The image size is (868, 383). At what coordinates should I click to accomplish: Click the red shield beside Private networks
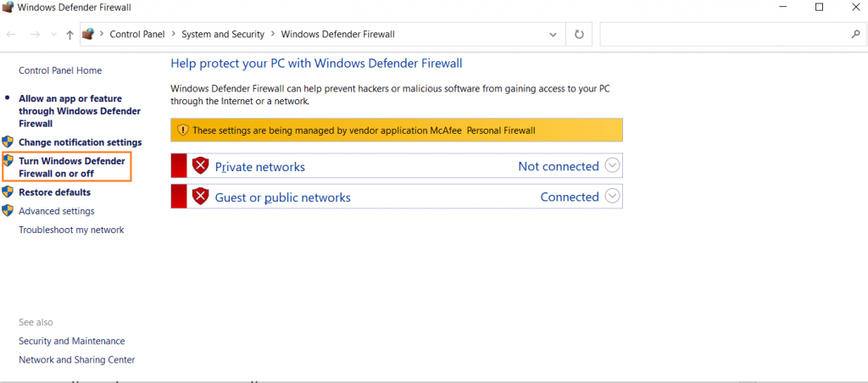click(200, 166)
